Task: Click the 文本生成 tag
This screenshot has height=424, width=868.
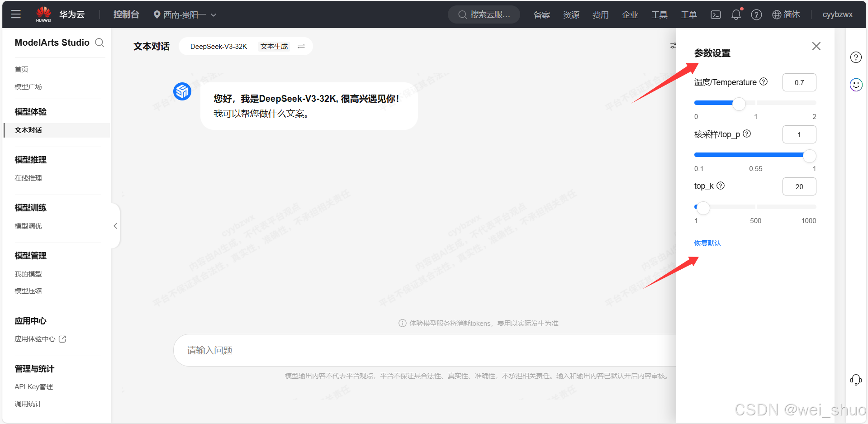Action: coord(274,46)
